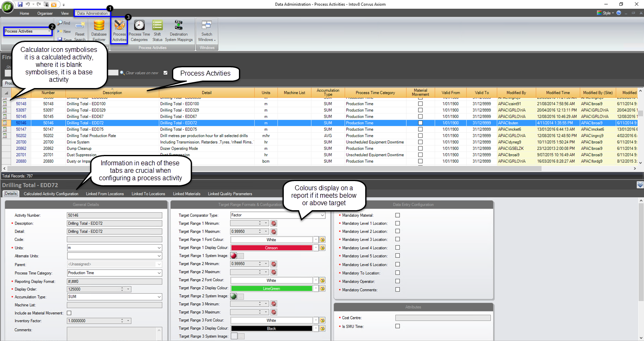
Task: Click Reset Search in the ribbon
Action: (x=80, y=31)
